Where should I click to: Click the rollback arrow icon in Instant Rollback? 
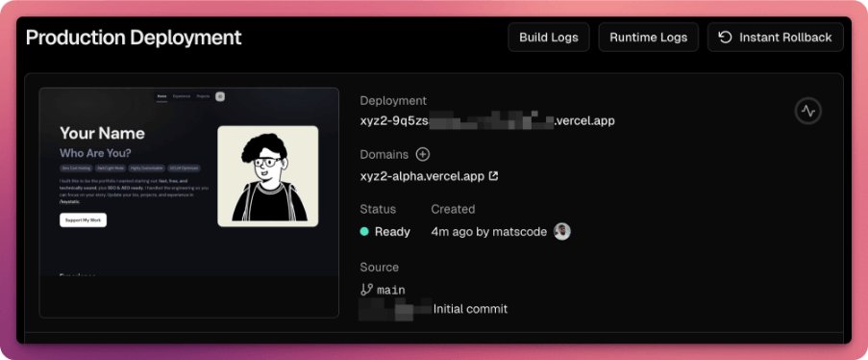point(725,38)
